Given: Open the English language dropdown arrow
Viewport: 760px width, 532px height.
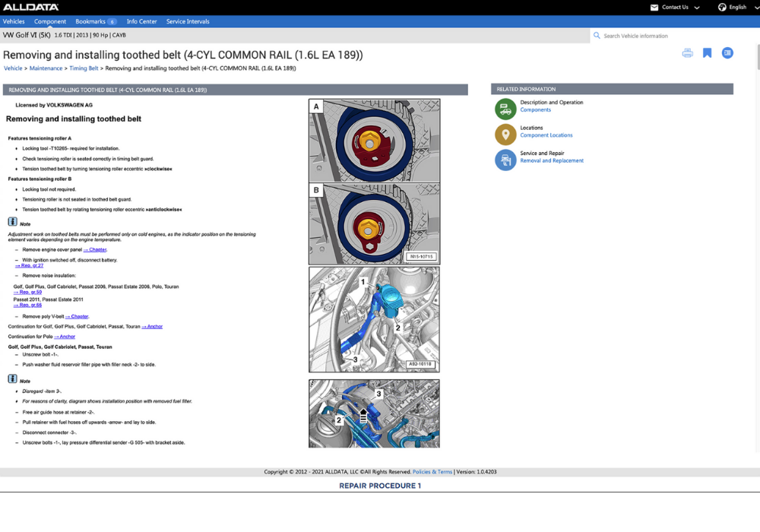Looking at the screenshot, I should pyautogui.click(x=756, y=8).
